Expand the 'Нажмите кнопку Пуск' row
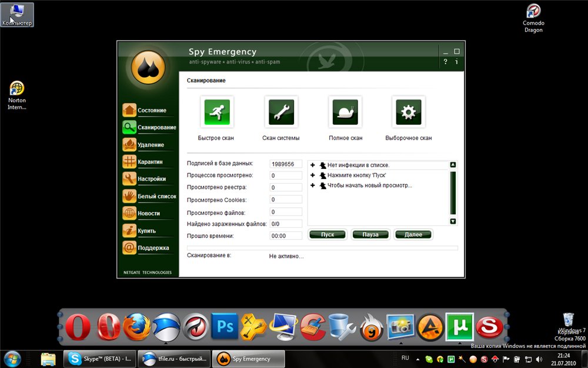Viewport: 588px width, 368px height. [x=312, y=175]
